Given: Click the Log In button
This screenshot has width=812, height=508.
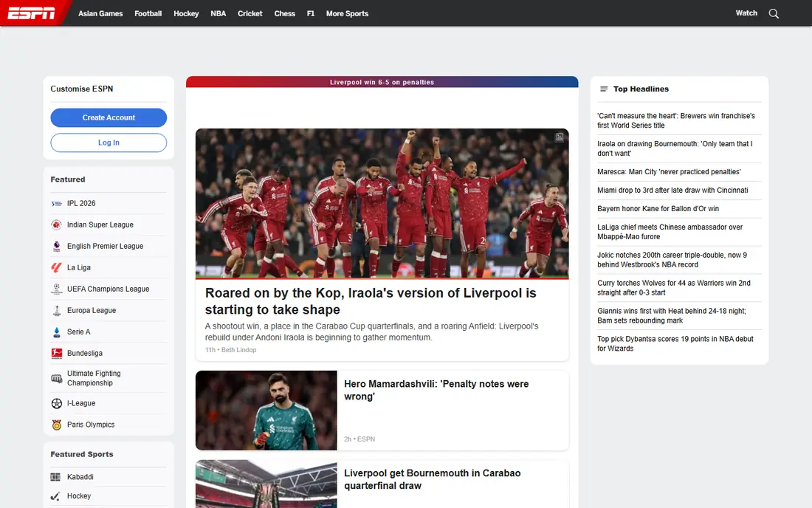Looking at the screenshot, I should [109, 143].
